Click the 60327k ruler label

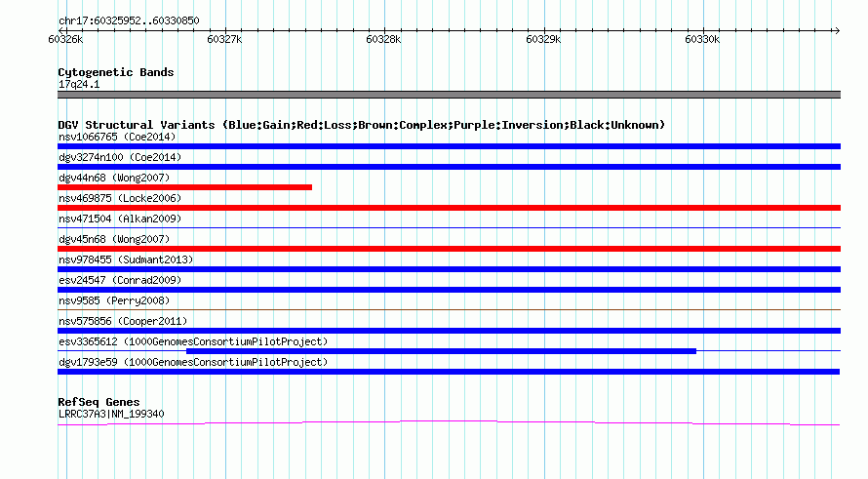(224, 39)
